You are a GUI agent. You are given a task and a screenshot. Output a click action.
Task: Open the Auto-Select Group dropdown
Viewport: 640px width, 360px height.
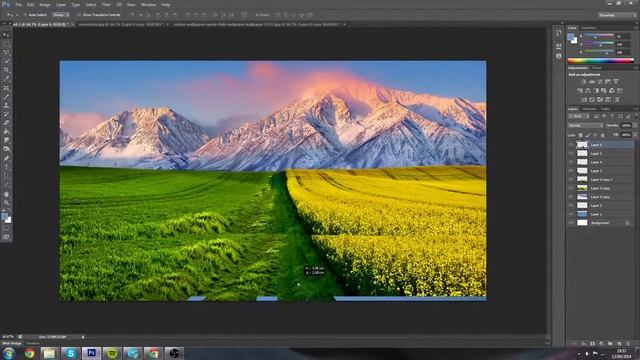(61, 15)
